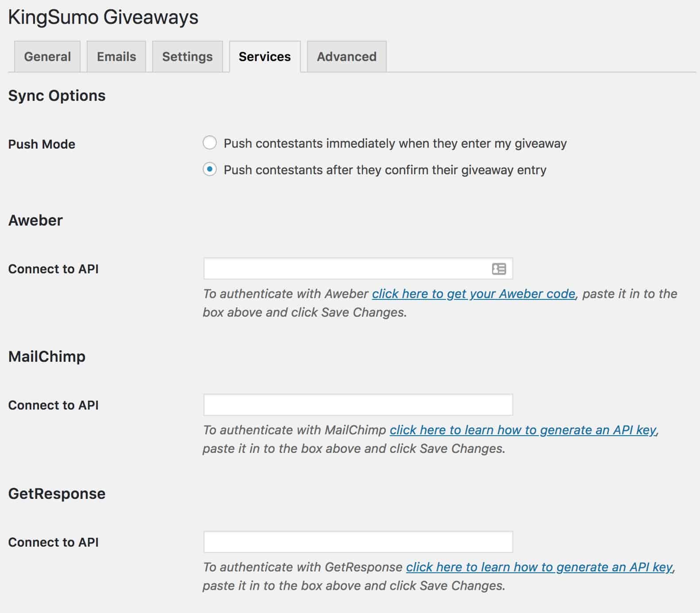Focus the Aweber Connect to API field
700x613 pixels.
(x=358, y=268)
